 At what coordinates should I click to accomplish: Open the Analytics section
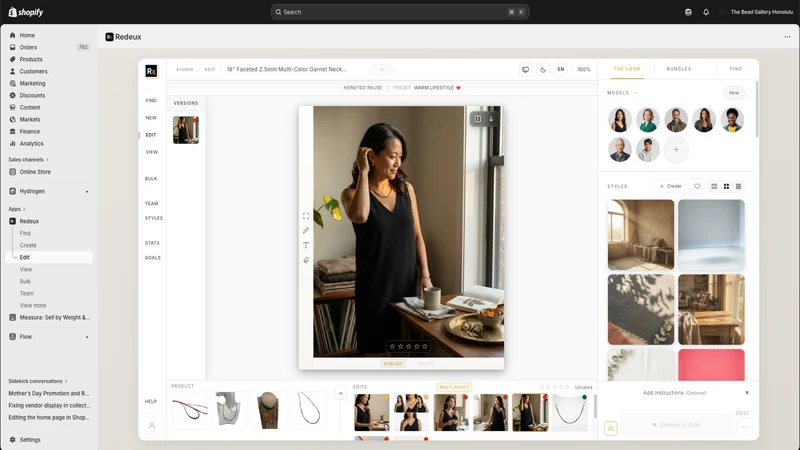(x=31, y=143)
